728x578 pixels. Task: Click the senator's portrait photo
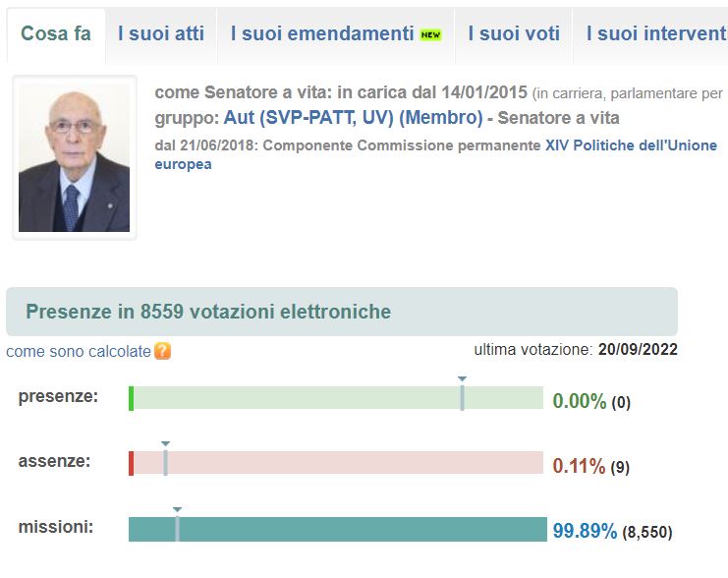pyautogui.click(x=75, y=157)
